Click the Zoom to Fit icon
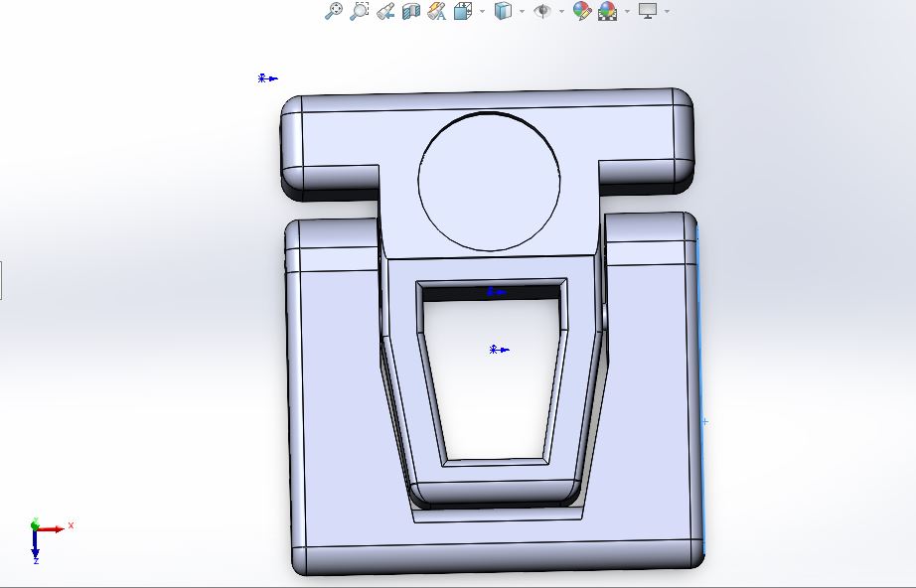Viewport: 916px width, 588px height. (x=334, y=11)
